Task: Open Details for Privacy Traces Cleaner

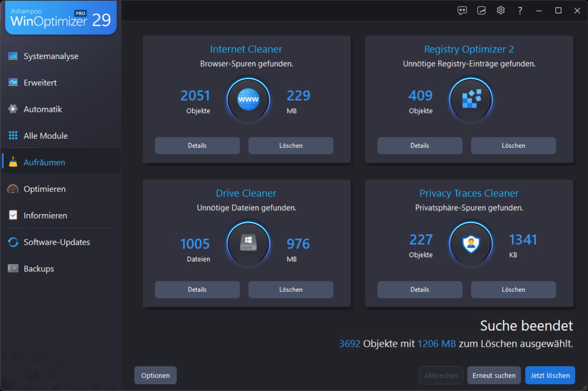Action: coord(420,290)
